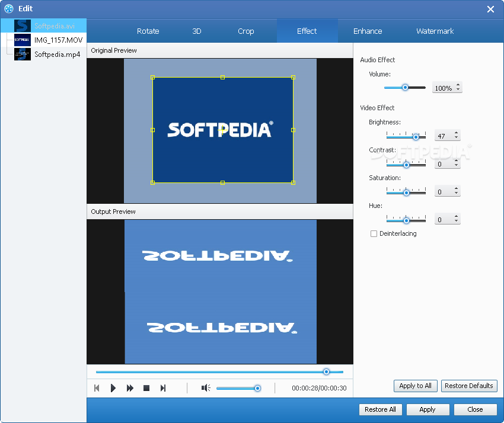Select the Effect tab
Viewport: 504px width, 423px height.
coord(307,31)
